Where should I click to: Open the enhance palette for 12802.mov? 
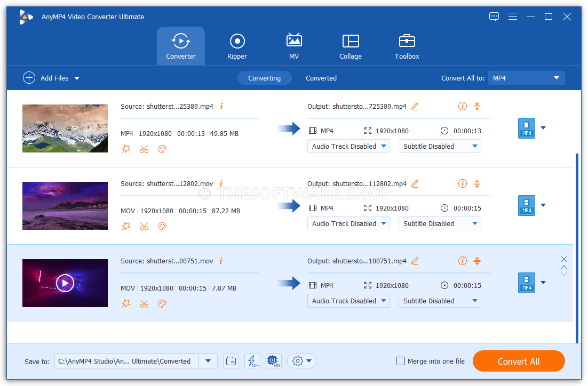[x=162, y=227]
